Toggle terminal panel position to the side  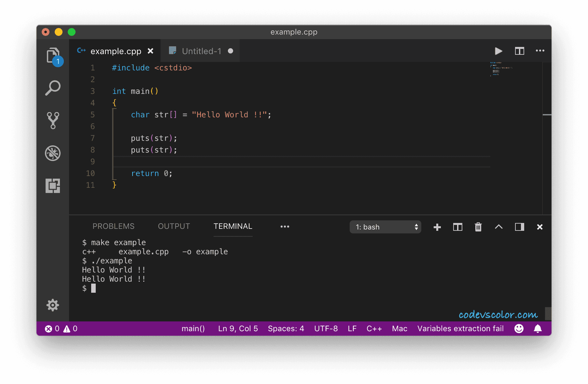(x=519, y=227)
